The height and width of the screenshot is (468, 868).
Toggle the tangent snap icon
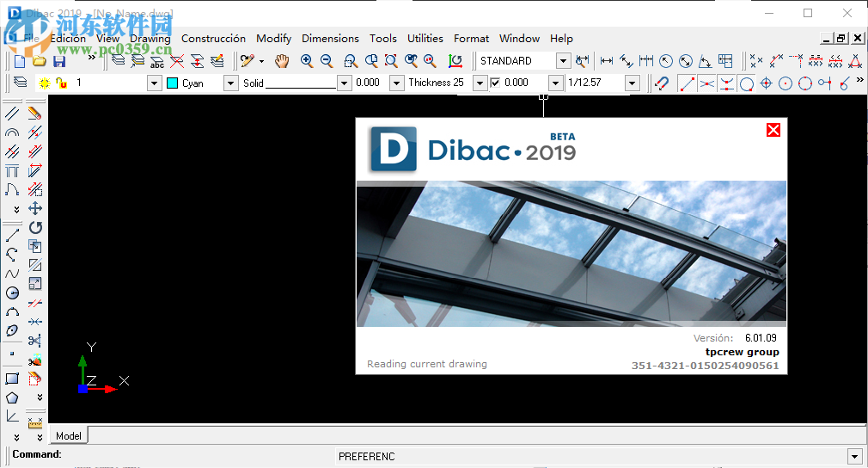(845, 83)
